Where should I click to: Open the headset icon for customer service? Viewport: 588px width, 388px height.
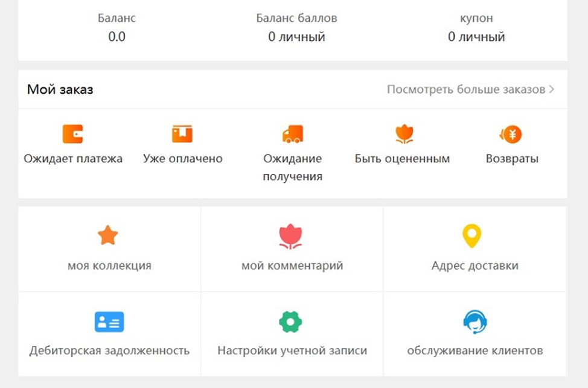tap(475, 322)
